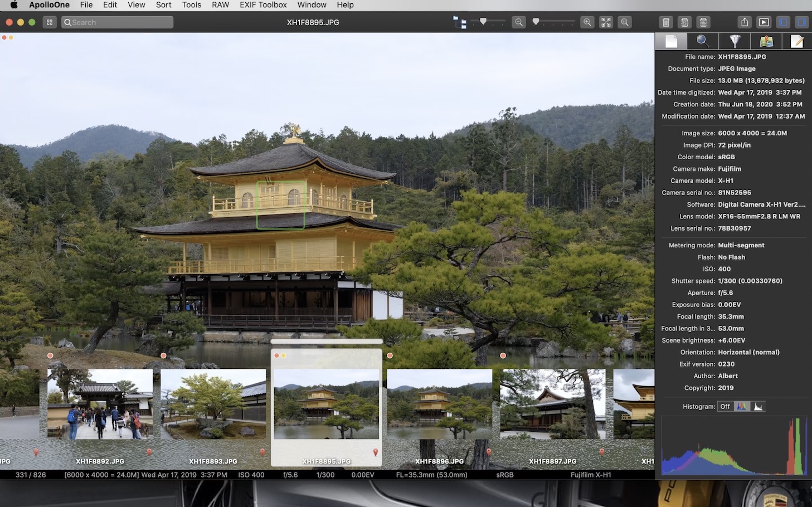812x507 pixels.
Task: Open the RAW menu
Action: pyautogui.click(x=220, y=5)
